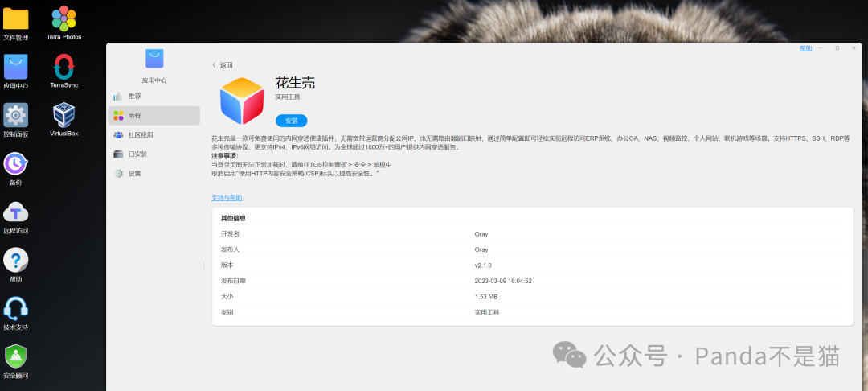The image size is (868, 391).
Task: Click the 注意事项 heading in the description
Action: coord(225,156)
